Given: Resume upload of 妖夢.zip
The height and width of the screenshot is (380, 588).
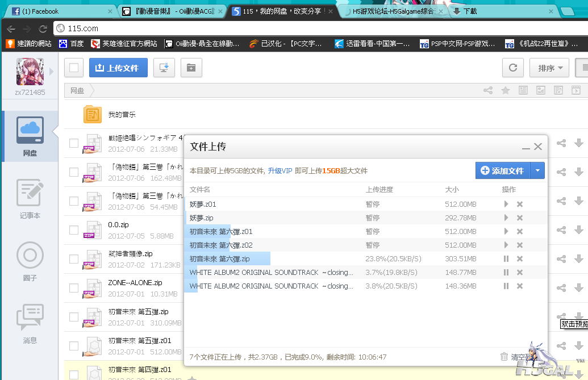Looking at the screenshot, I should tap(506, 218).
